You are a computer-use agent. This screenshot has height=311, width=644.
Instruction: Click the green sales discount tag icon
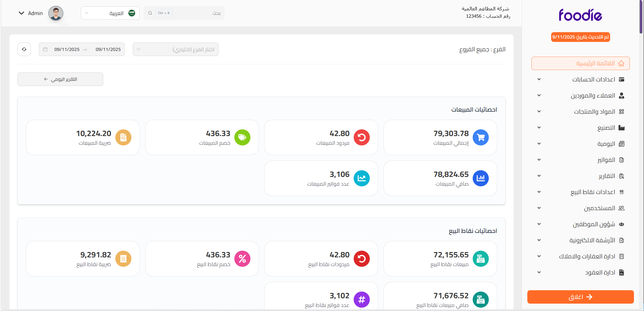(242, 137)
